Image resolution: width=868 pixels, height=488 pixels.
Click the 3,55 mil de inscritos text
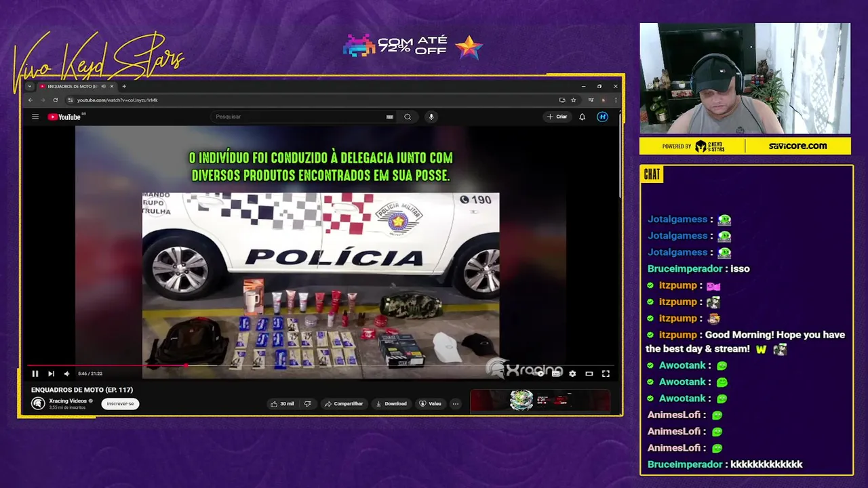[67, 407]
